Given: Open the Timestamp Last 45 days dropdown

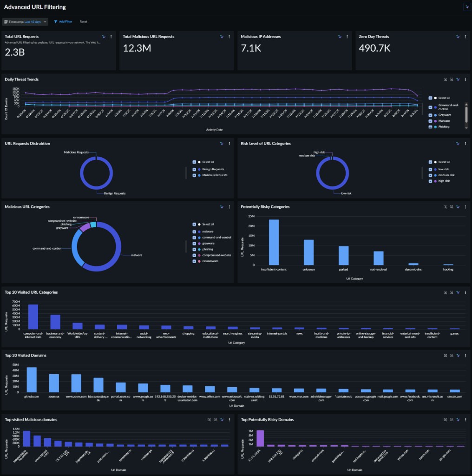Looking at the screenshot, I should pyautogui.click(x=25, y=22).
